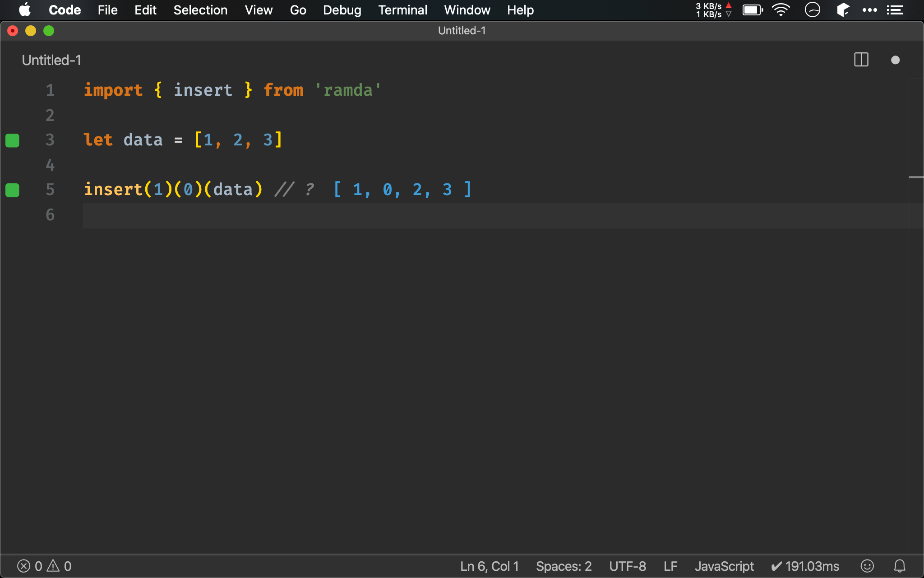Image resolution: width=924 pixels, height=578 pixels.
Task: Click Spaces: 2 indentation setting
Action: pos(564,566)
